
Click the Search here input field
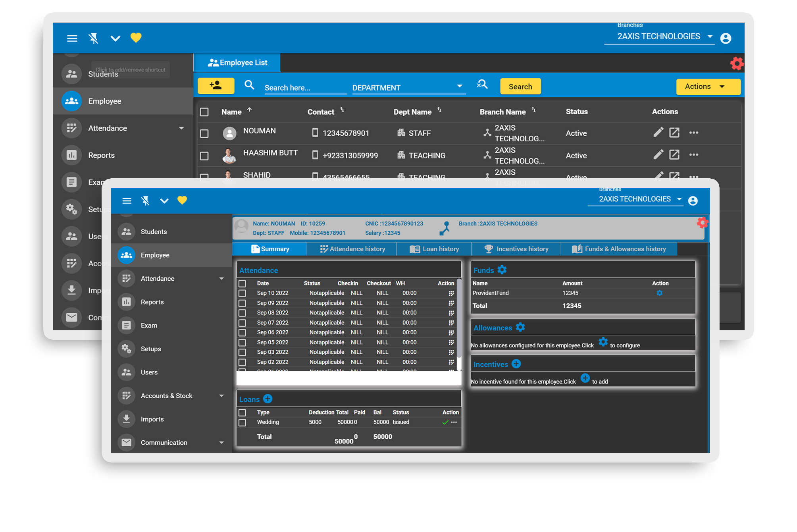[x=304, y=87]
